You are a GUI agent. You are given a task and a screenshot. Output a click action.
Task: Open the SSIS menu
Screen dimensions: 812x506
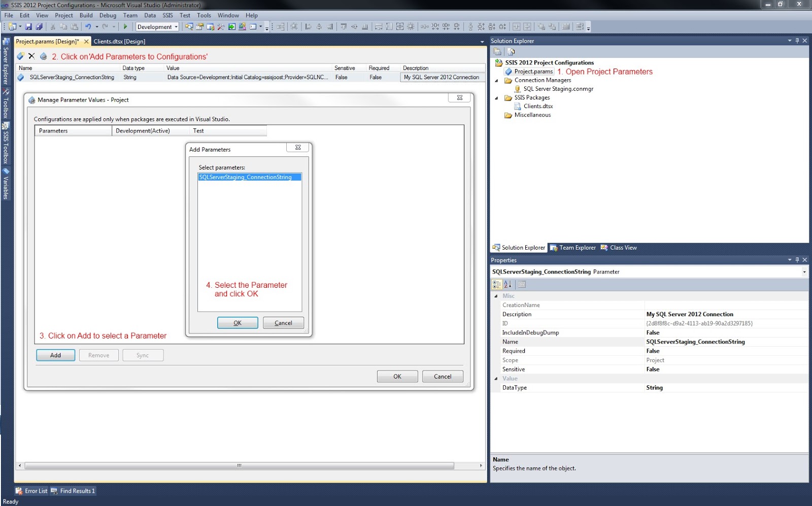(167, 15)
